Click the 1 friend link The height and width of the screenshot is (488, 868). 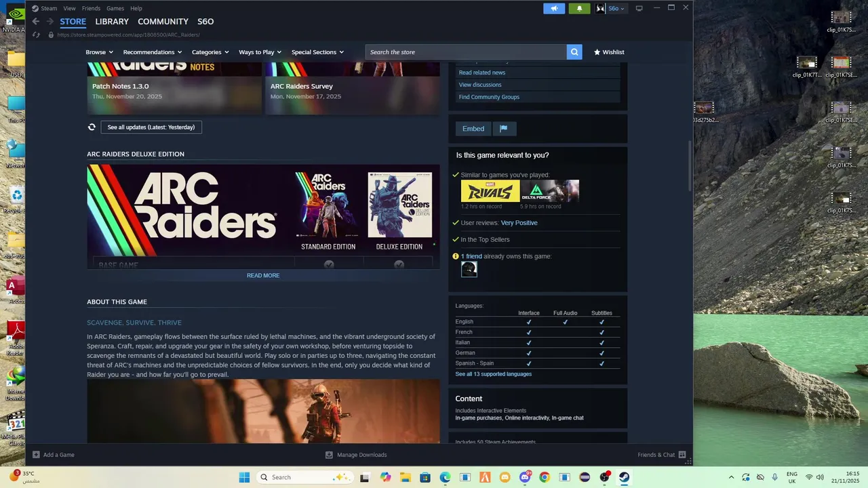[x=471, y=256]
